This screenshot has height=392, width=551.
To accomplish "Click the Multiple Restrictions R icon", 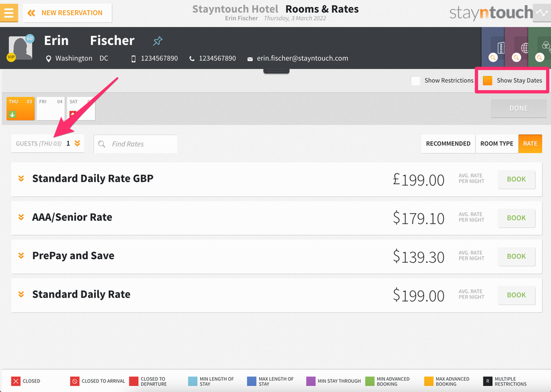I will 488,381.
